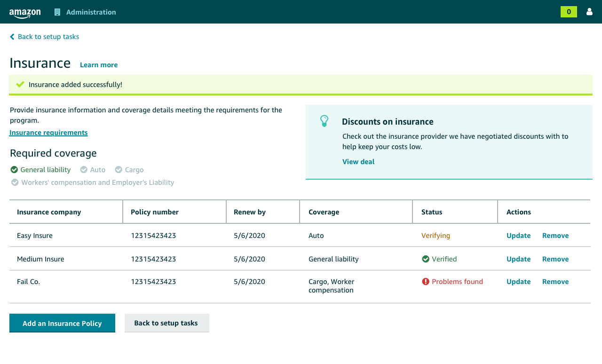Image resolution: width=602 pixels, height=364 pixels.
Task: Open Administration in the top navigation
Action: click(91, 12)
